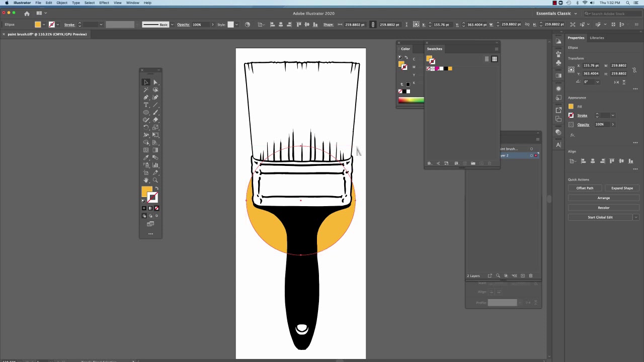Select the Direct Selection tool

(x=155, y=82)
